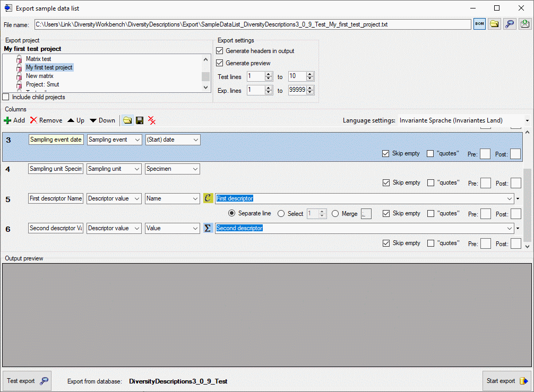Toggle Generate headers in output

point(220,51)
